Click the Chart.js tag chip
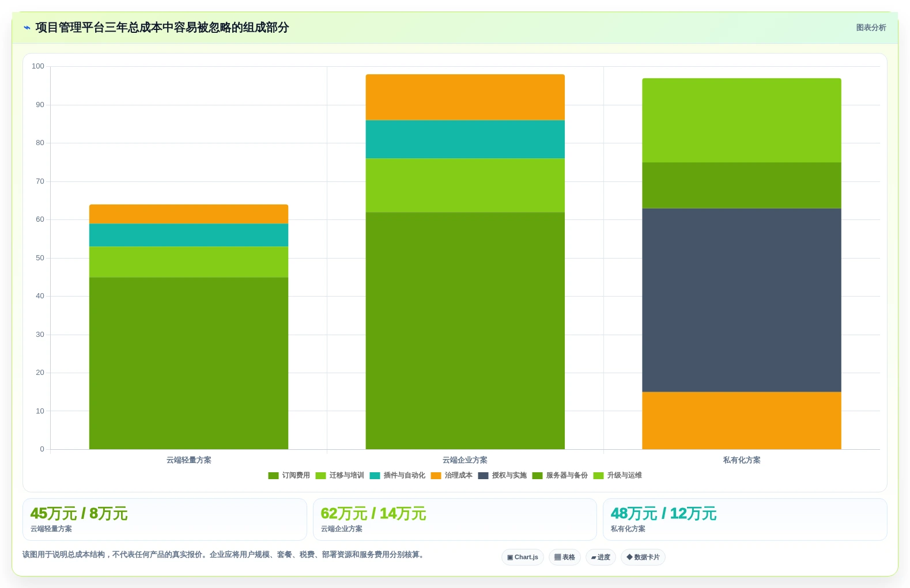The width and height of the screenshot is (910, 588). tap(522, 557)
